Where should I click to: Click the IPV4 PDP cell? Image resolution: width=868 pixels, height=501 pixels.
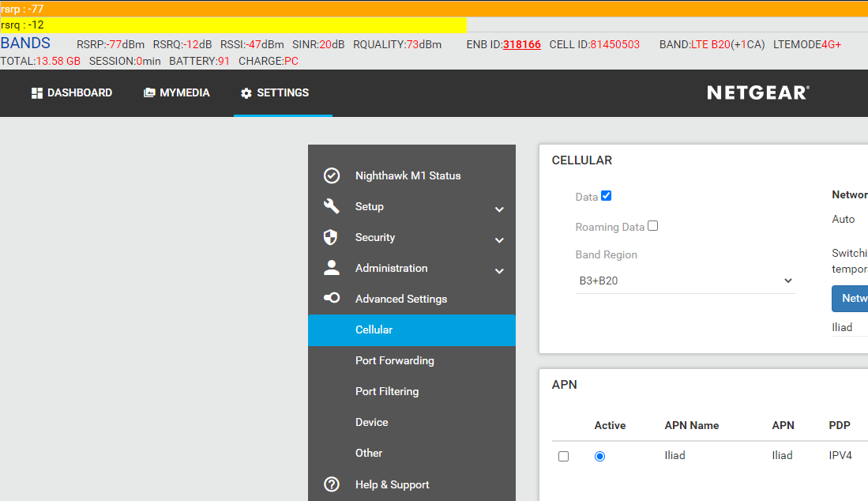840,455
